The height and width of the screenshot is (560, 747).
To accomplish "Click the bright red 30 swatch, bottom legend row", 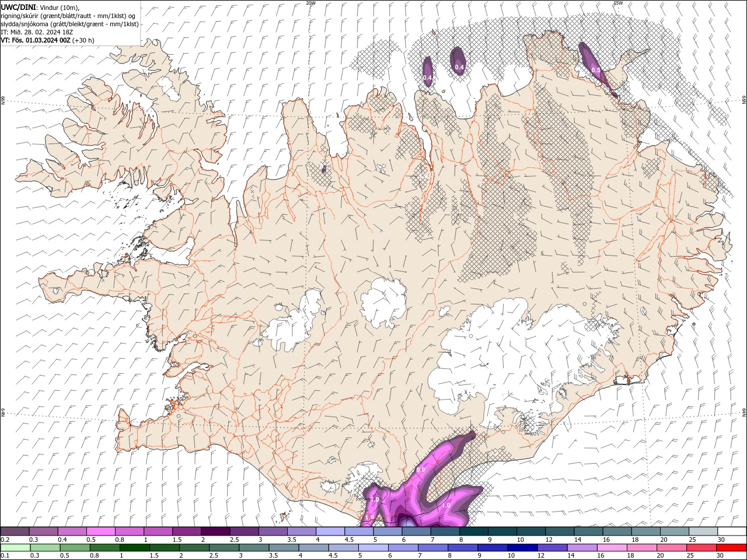I will click(732, 548).
